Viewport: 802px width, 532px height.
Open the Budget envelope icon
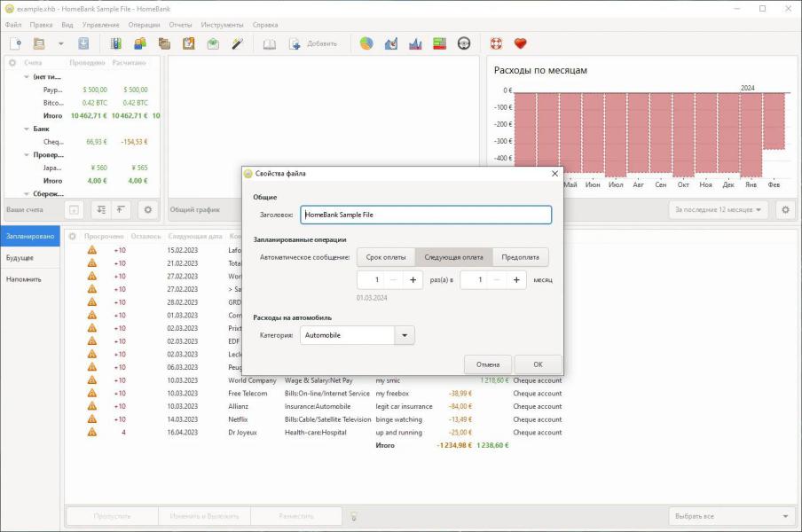pos(213,44)
